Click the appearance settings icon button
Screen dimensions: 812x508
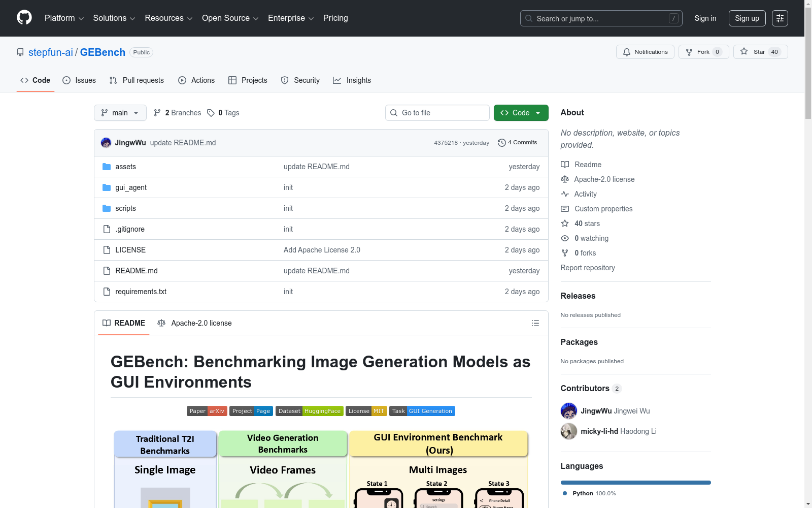(780, 18)
